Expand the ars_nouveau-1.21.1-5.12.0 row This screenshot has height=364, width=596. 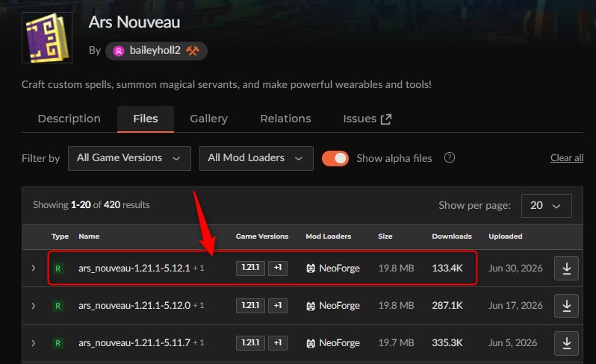pos(34,306)
